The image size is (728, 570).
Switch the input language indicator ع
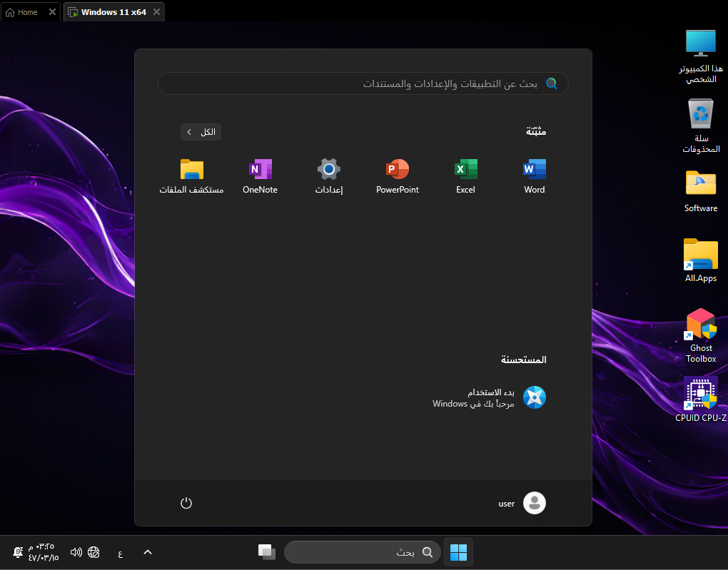tap(120, 553)
